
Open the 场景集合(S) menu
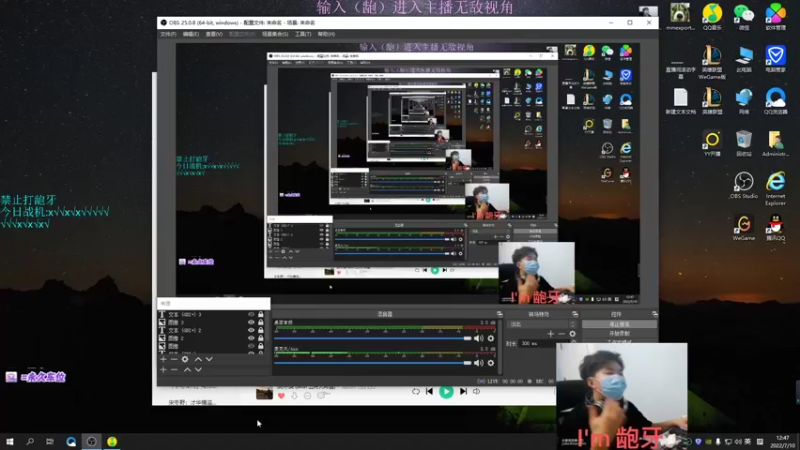coord(275,34)
